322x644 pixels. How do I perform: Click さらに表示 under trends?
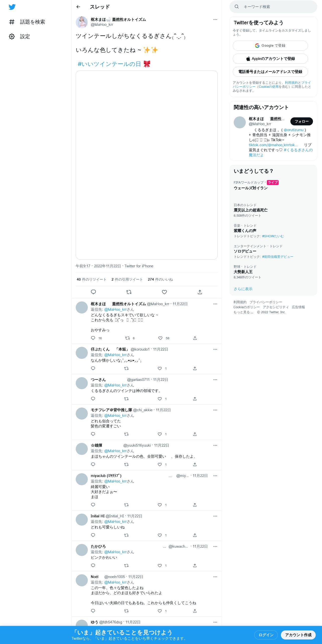(x=243, y=289)
